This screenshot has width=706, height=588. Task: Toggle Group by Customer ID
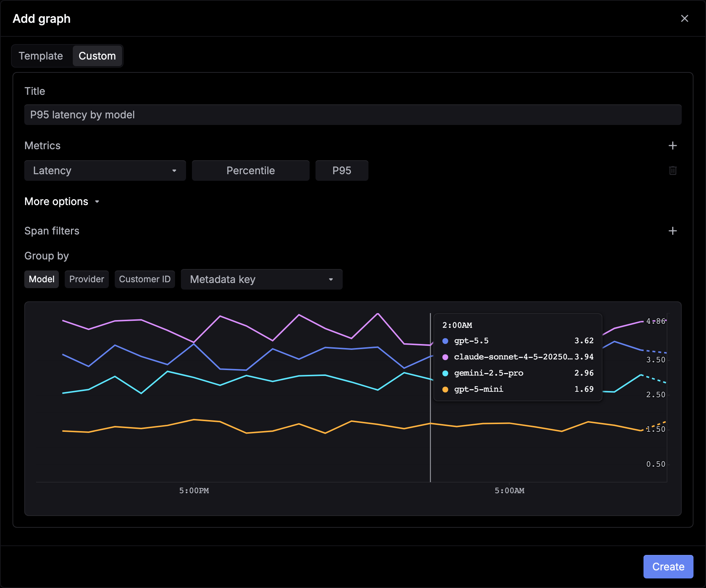coord(145,279)
